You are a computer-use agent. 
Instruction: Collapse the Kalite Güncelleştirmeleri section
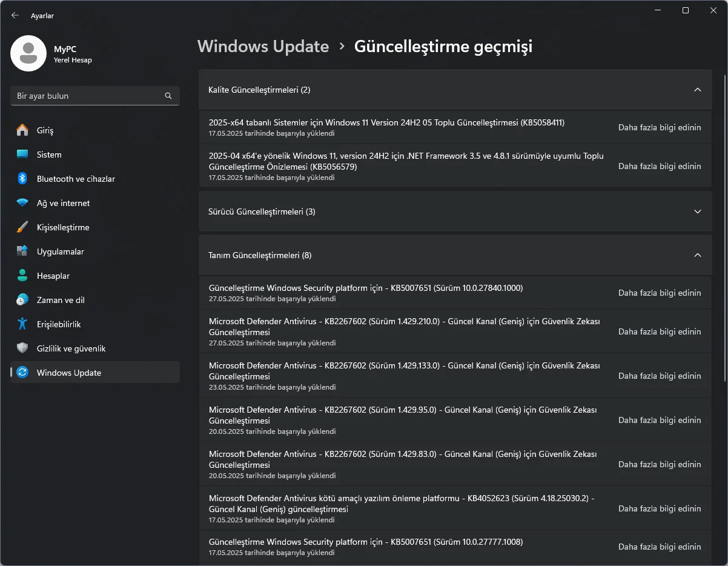coord(697,90)
